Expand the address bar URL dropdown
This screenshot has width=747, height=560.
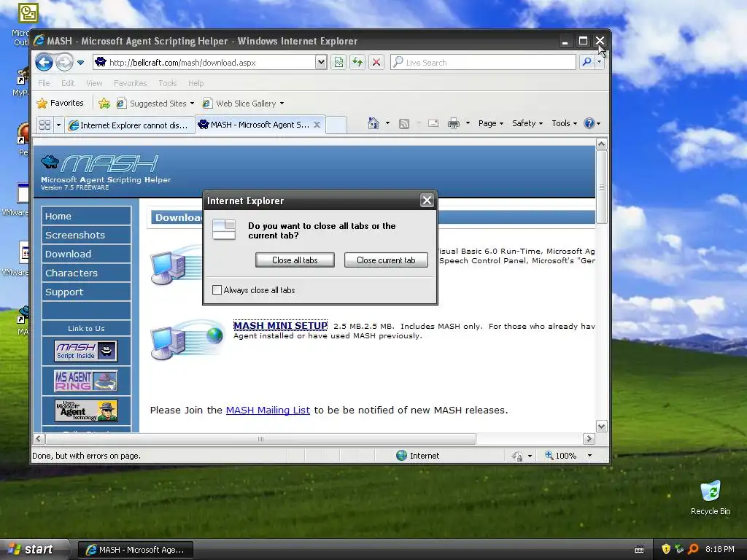click(321, 62)
